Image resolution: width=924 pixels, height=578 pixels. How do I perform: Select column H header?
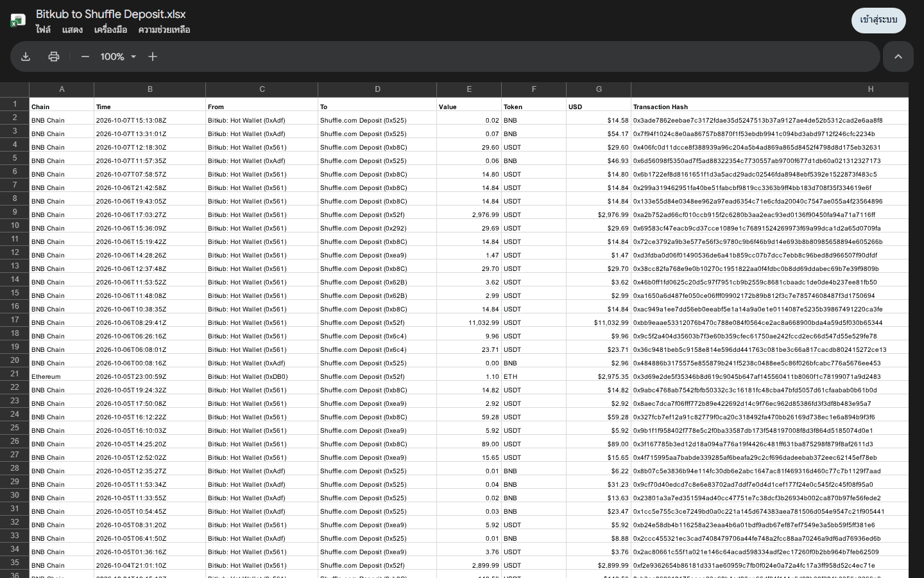point(770,89)
